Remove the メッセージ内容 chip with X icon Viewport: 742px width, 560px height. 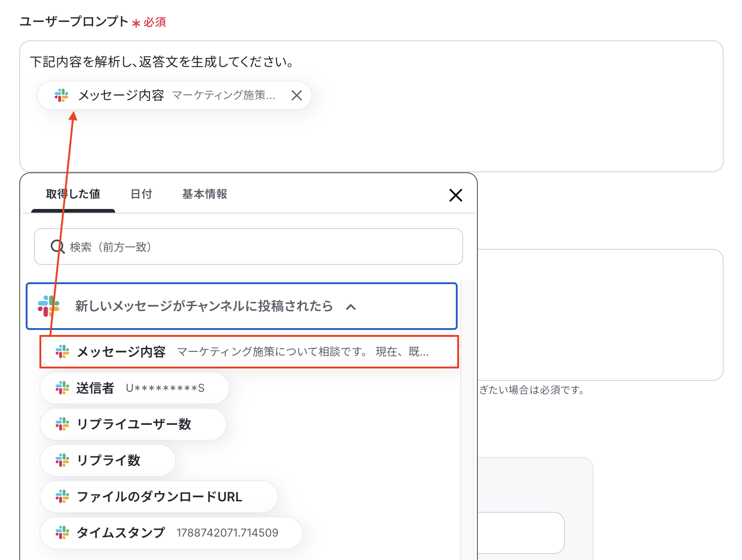point(297,95)
